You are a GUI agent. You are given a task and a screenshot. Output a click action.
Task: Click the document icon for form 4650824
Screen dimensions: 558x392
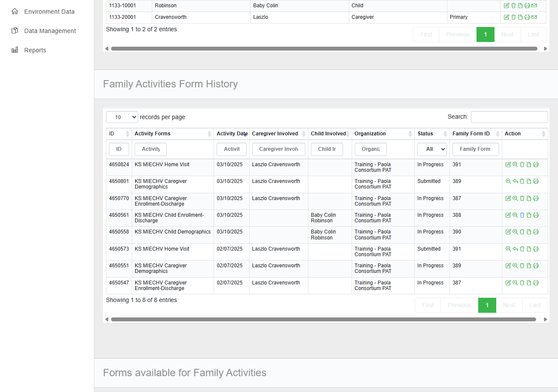pyautogui.click(x=529, y=165)
